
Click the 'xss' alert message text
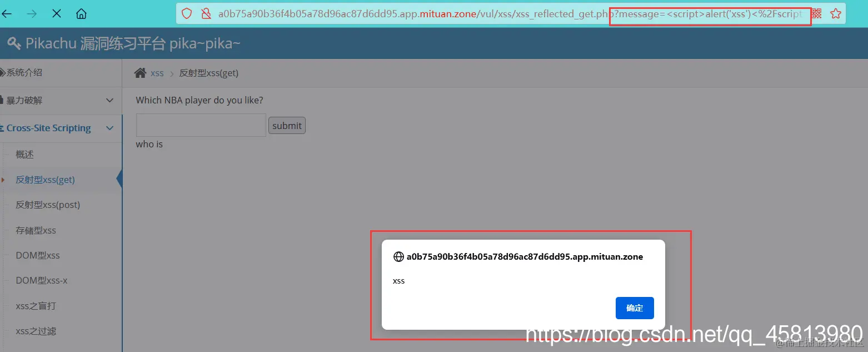tap(398, 281)
